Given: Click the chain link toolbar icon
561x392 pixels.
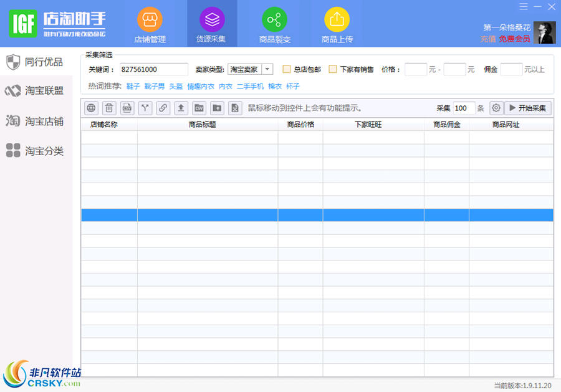Looking at the screenshot, I should 163,108.
